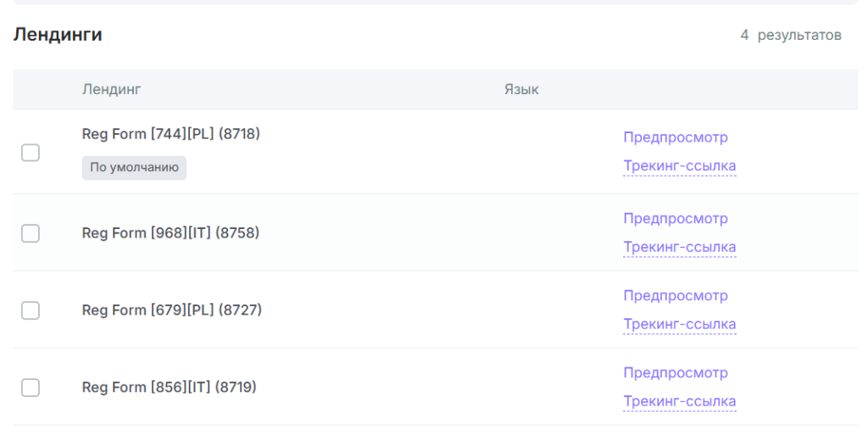The image size is (868, 436).
Task: Click the Язык column header
Action: pos(521,89)
